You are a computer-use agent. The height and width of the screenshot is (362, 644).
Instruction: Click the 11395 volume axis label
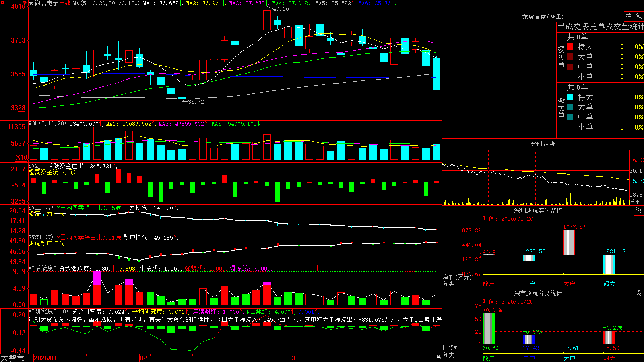pos(17,127)
